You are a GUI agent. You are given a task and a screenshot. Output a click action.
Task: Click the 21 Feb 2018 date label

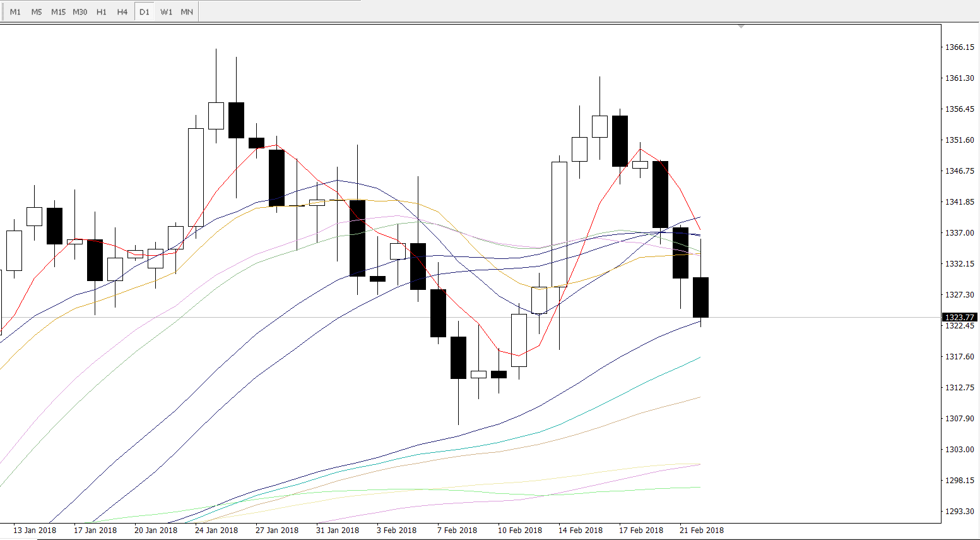[702, 531]
